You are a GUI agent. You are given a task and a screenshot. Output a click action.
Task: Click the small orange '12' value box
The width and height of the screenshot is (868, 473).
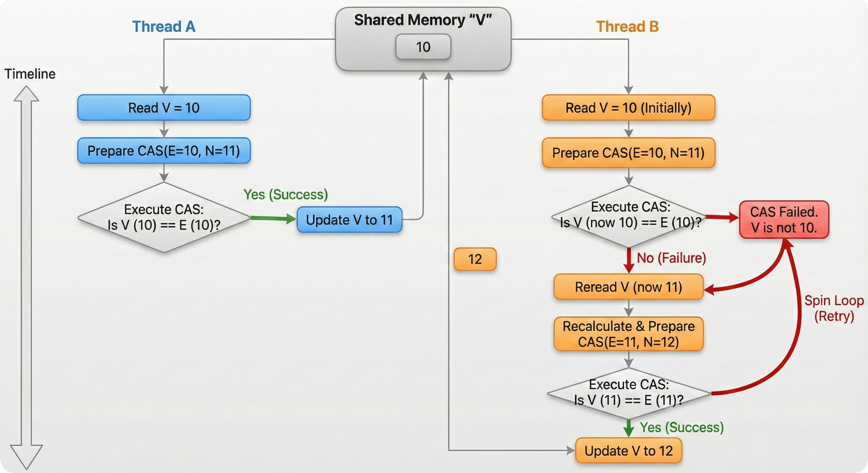(475, 259)
